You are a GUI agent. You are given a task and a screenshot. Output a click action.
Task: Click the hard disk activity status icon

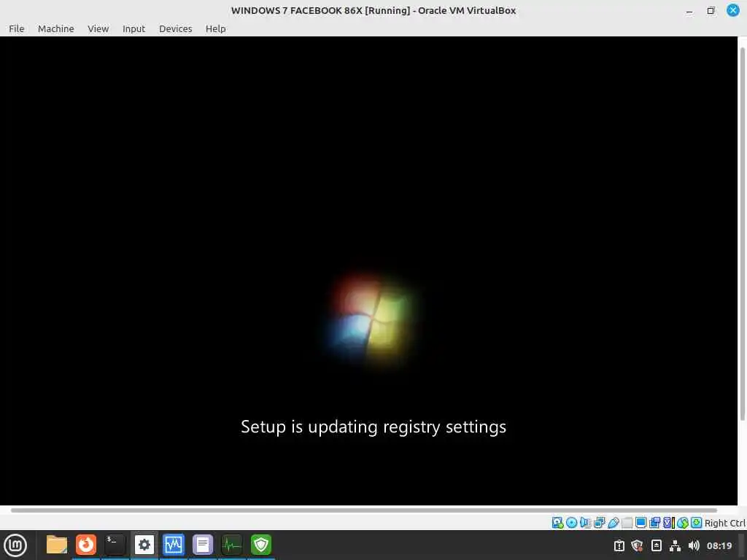point(558,523)
